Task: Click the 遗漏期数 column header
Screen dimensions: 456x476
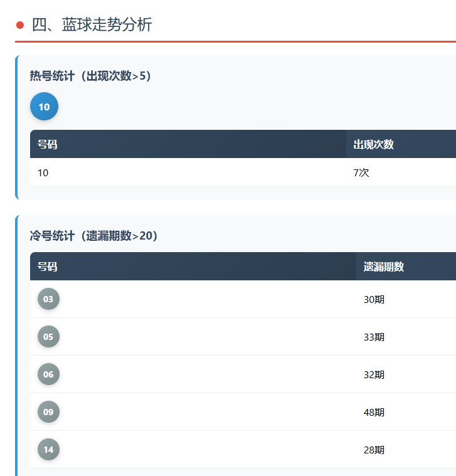Action: [383, 267]
